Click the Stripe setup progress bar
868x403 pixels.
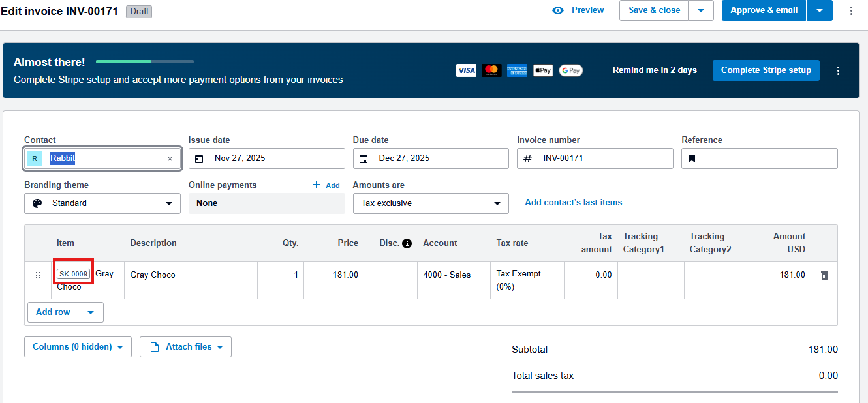coord(145,62)
